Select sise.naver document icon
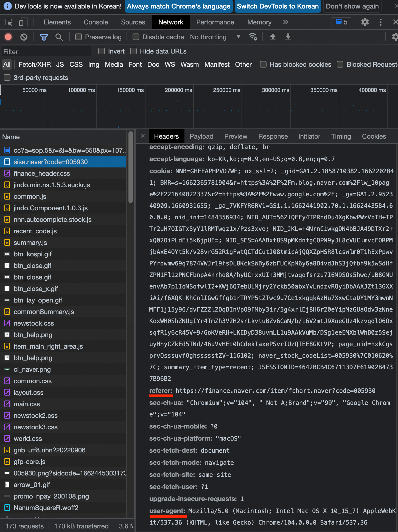This screenshot has width=398, height=532. [x=7, y=162]
